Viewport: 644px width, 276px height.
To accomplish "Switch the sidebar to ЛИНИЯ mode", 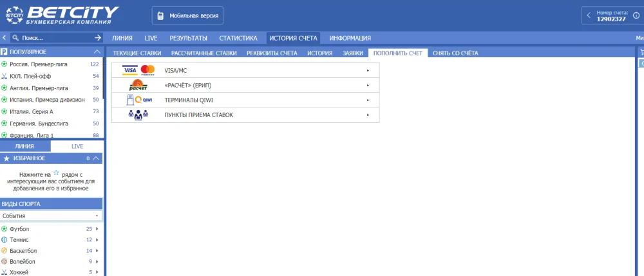I will (24, 147).
